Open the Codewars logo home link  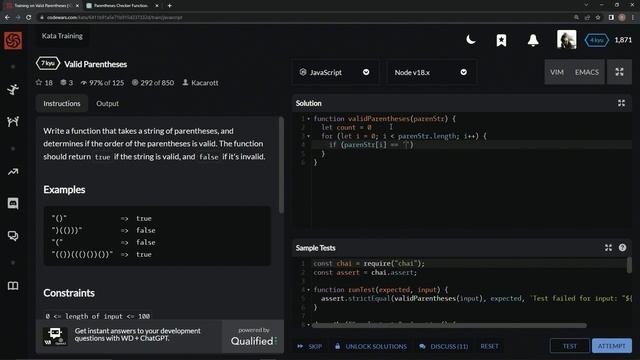(13, 40)
